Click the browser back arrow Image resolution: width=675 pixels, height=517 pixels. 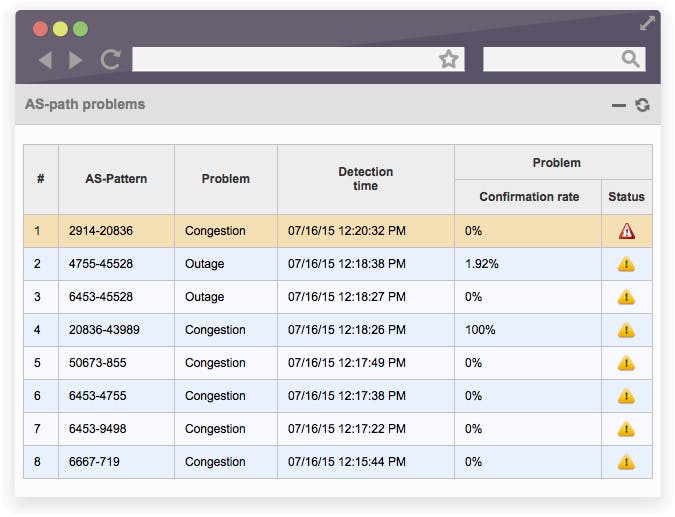45,60
